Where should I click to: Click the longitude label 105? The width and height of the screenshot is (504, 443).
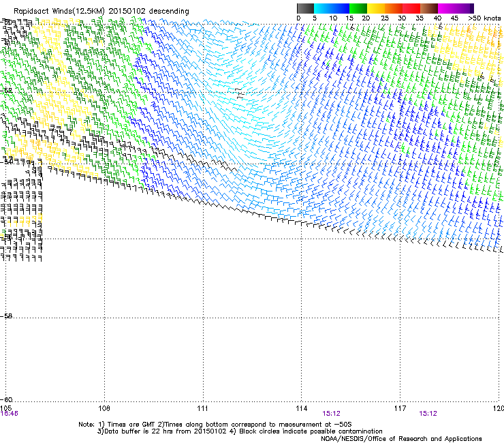(5, 408)
